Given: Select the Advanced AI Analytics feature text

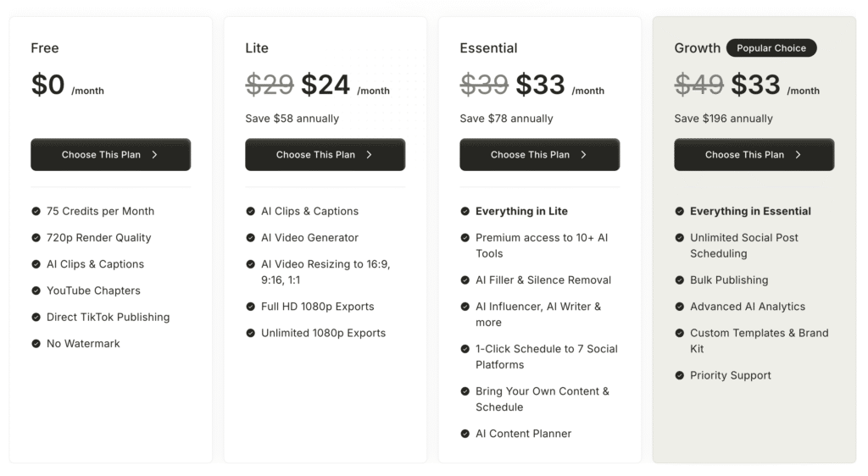Looking at the screenshot, I should (x=748, y=307).
